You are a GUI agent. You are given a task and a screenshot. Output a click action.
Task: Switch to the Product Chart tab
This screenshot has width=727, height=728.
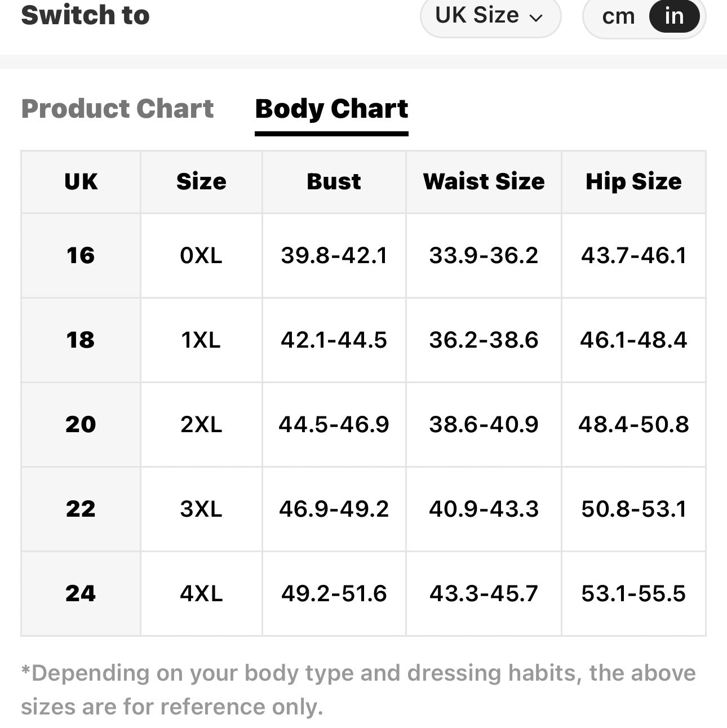(117, 108)
